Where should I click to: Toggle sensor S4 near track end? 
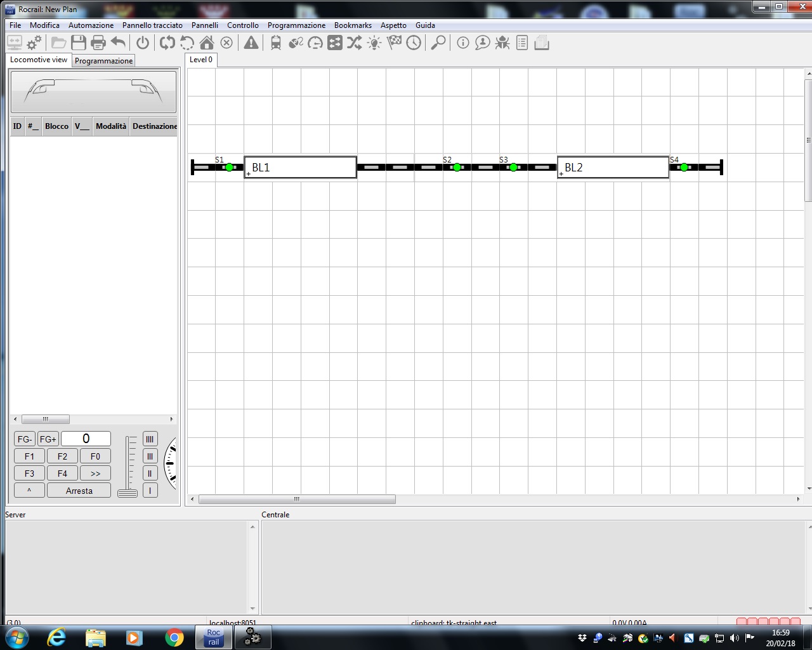point(684,168)
